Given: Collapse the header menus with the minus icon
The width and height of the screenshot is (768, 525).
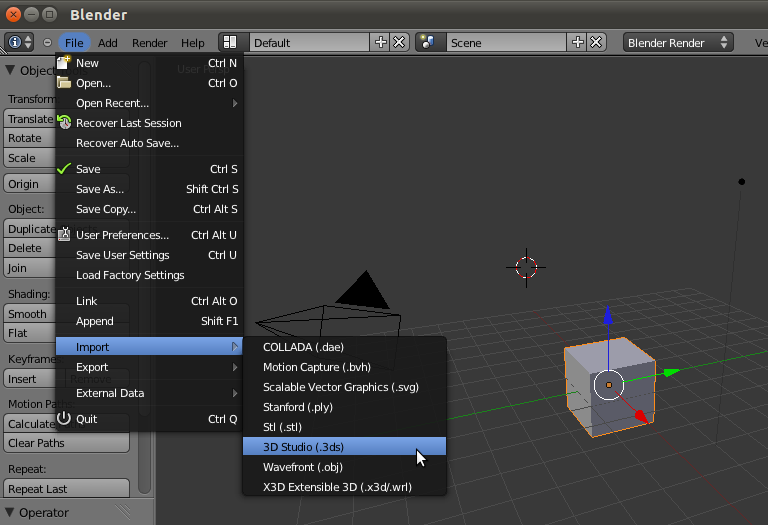Looking at the screenshot, I should point(48,43).
